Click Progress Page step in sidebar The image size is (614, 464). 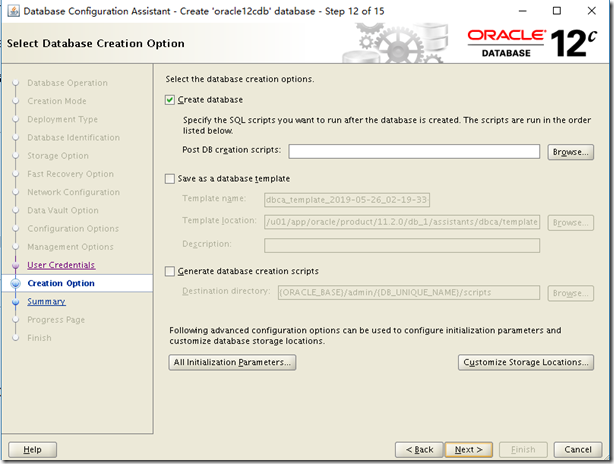pos(56,320)
